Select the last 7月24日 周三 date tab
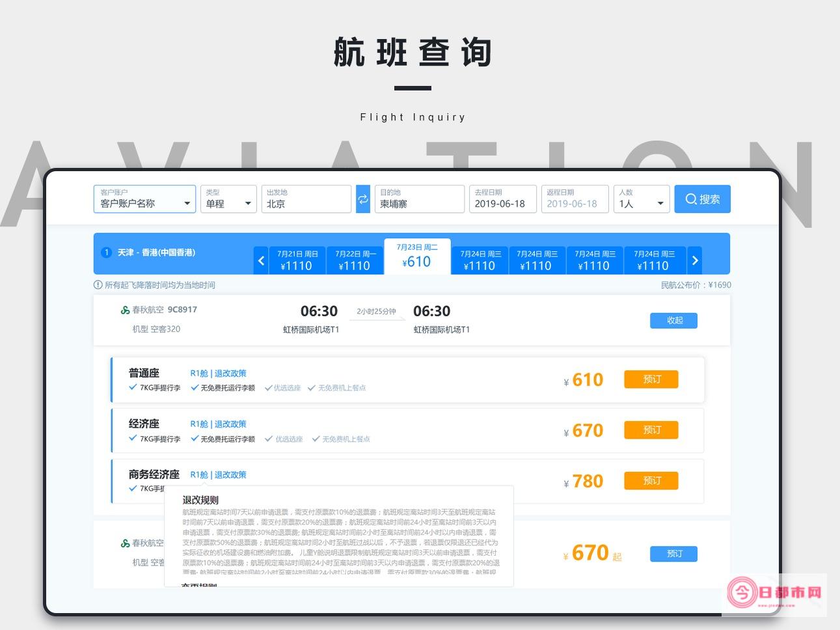Screen dimensions: 840x630 [x=655, y=260]
